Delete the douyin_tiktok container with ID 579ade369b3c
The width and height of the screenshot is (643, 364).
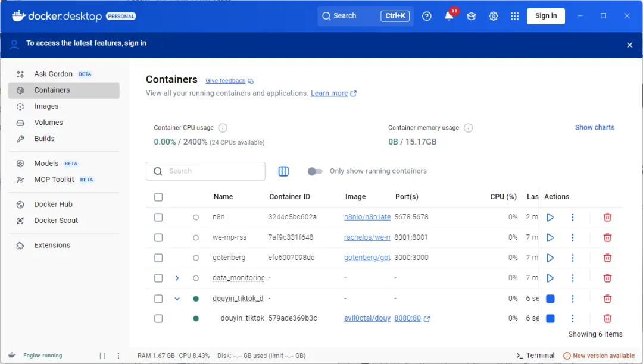click(x=607, y=318)
